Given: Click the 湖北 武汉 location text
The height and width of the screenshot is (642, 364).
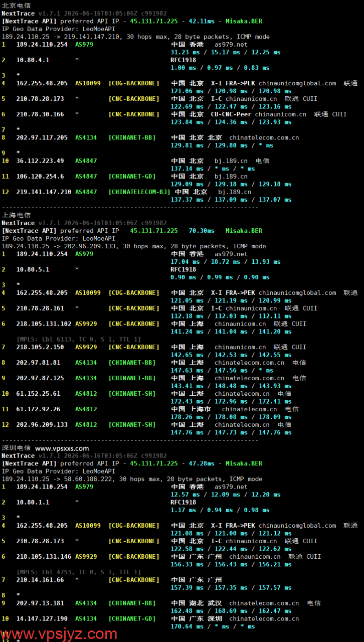Looking at the screenshot, I should (x=206, y=603).
